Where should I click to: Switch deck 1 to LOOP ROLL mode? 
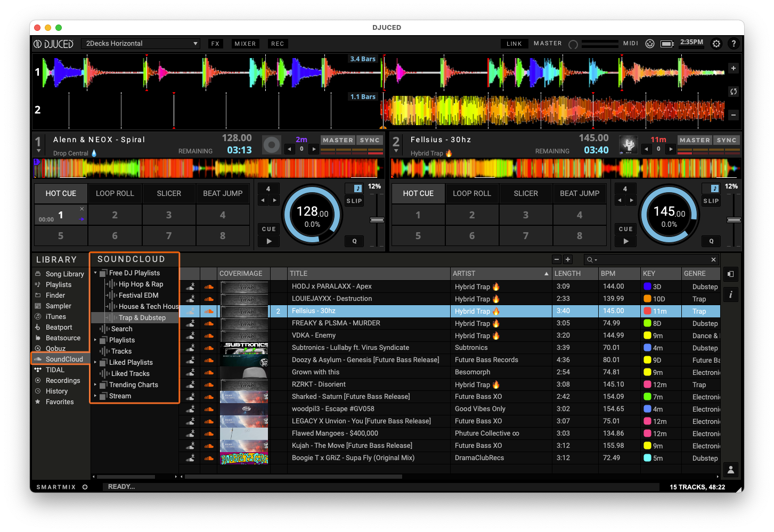[115, 193]
